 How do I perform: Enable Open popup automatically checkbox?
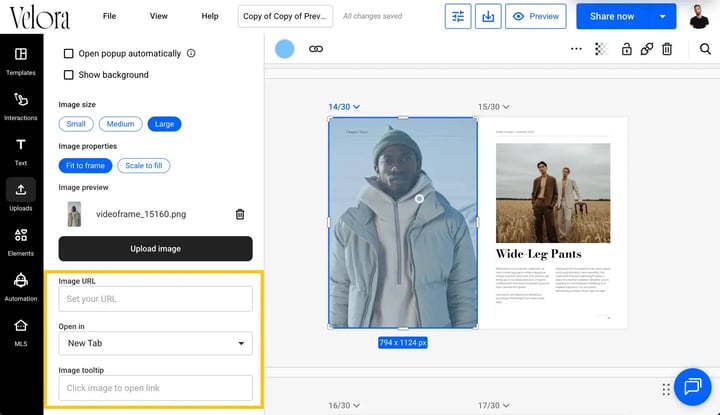68,54
